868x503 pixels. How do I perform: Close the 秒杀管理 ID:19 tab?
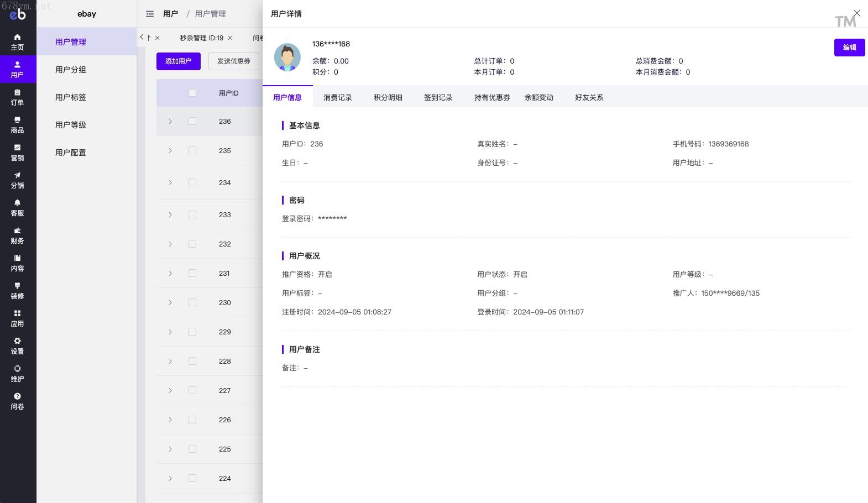click(x=231, y=38)
